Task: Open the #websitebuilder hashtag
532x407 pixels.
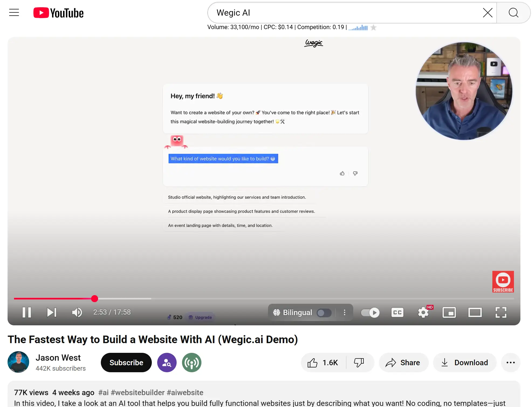Action: point(138,392)
